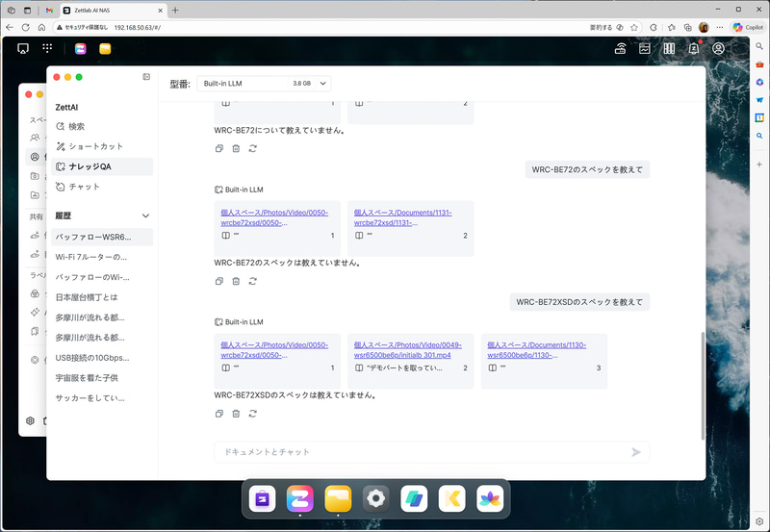Open history item 宇宙服を着た子供
Image resolution: width=770 pixels, height=532 pixels.
click(x=102, y=378)
